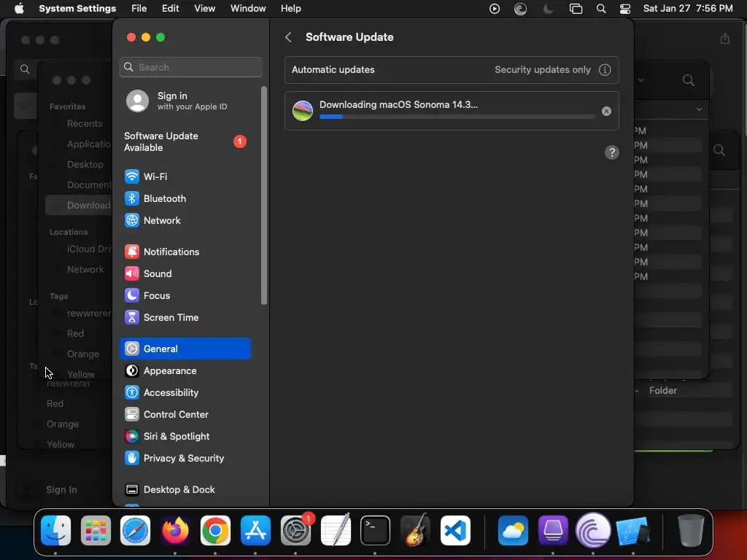Click Spotlight search in menu bar

(601, 9)
